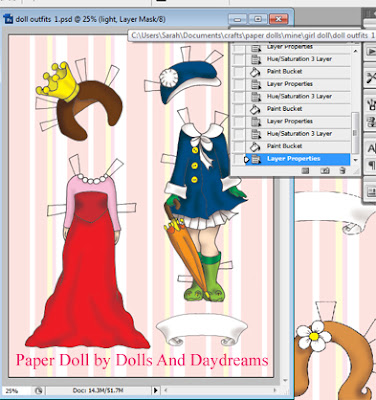Click document vertical scroll down arrow
Viewport: 376px width, 400px height.
tap(285, 380)
